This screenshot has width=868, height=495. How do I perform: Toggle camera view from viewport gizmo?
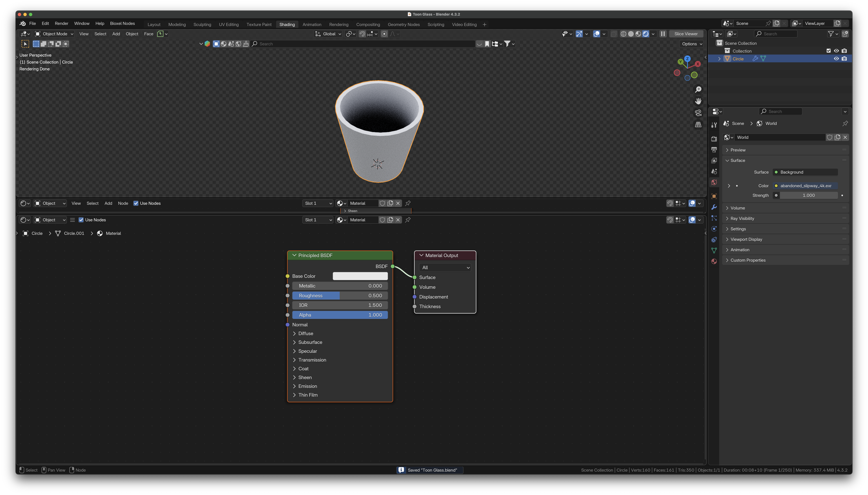(x=698, y=113)
